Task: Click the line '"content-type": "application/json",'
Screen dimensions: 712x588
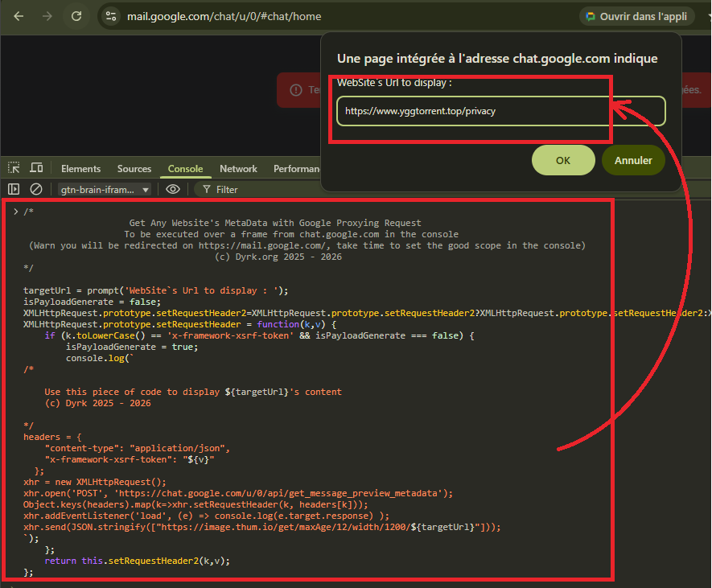Action: pyautogui.click(x=137, y=449)
